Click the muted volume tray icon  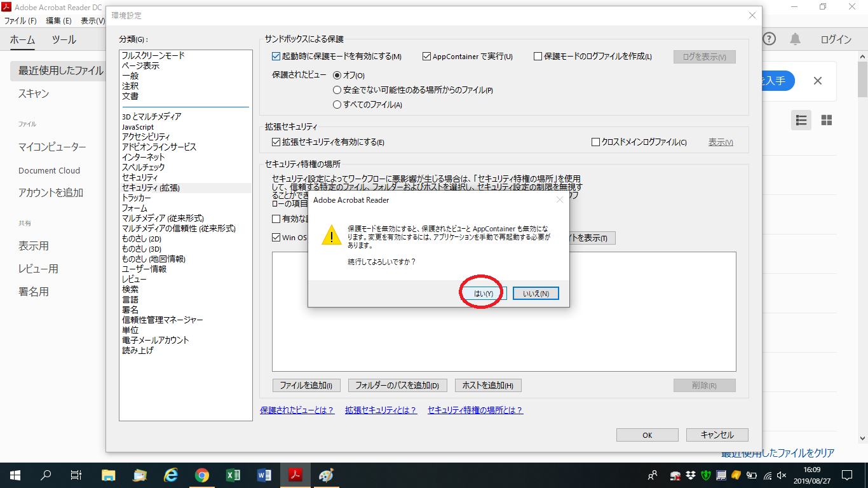tap(782, 475)
